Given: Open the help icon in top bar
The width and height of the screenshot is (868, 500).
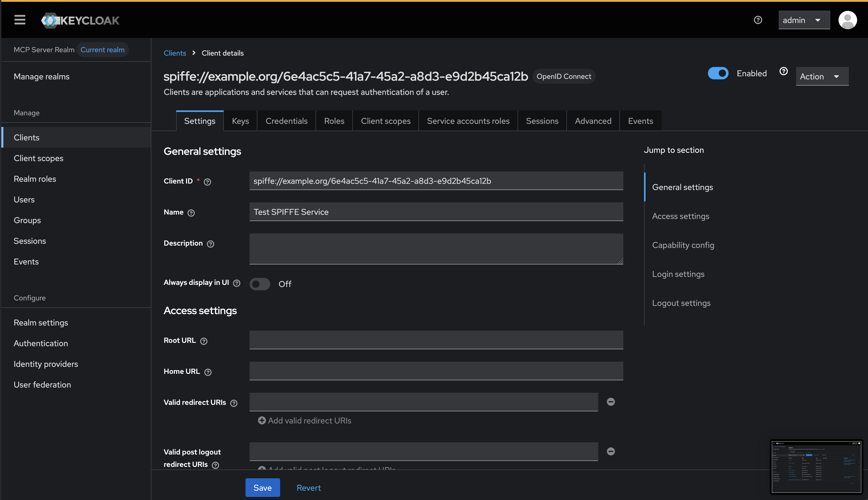Looking at the screenshot, I should click(758, 20).
